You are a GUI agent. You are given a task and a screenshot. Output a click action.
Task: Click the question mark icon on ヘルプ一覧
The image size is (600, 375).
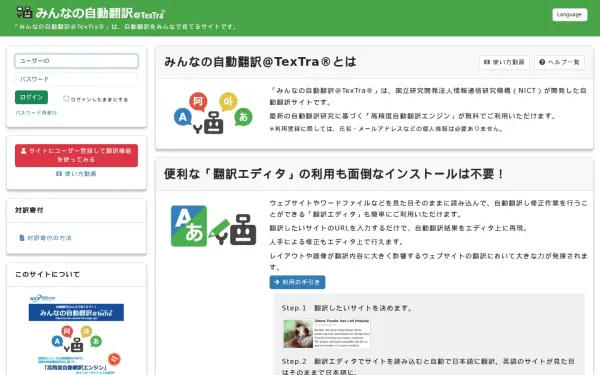542,62
